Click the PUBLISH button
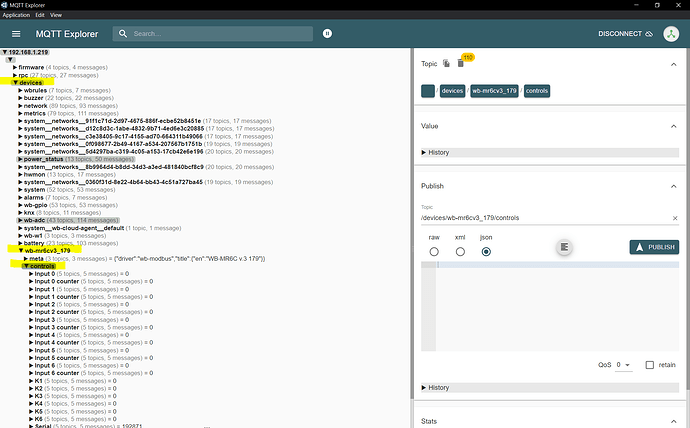 pos(654,247)
